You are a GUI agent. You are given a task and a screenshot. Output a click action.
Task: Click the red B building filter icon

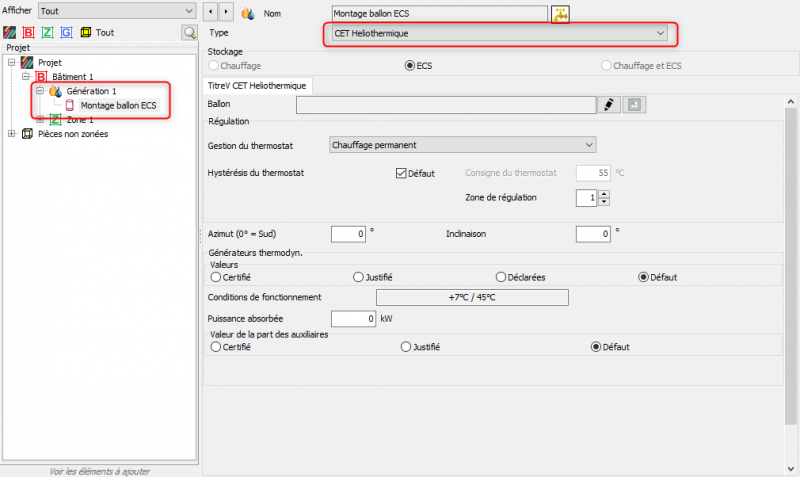pos(29,32)
